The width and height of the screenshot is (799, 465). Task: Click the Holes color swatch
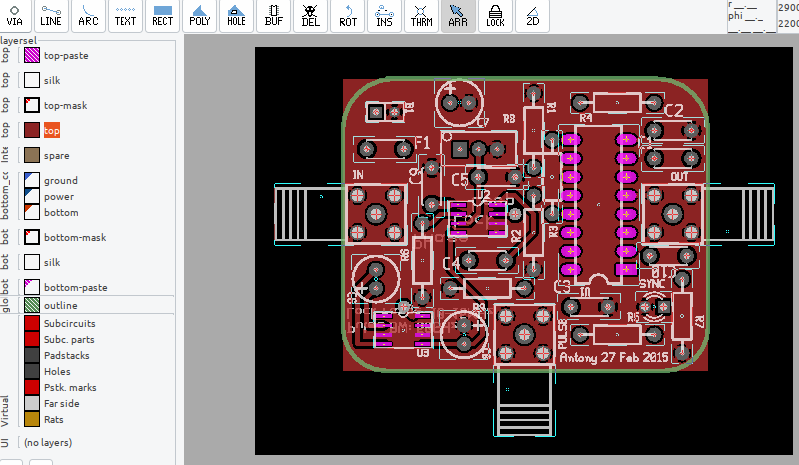coord(32,371)
